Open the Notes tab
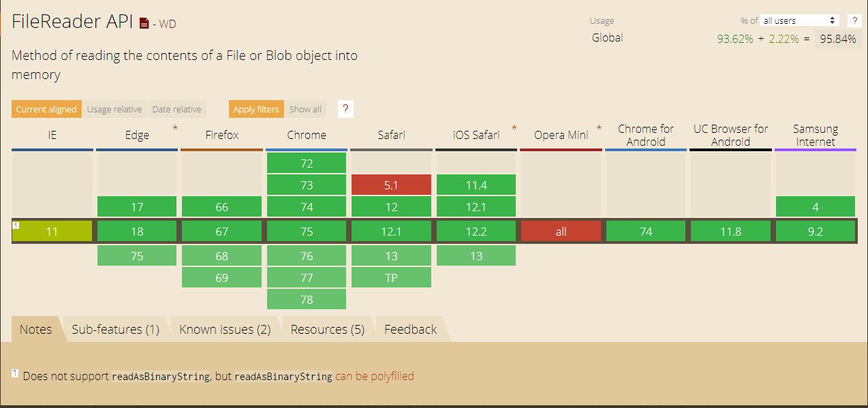 pos(35,329)
